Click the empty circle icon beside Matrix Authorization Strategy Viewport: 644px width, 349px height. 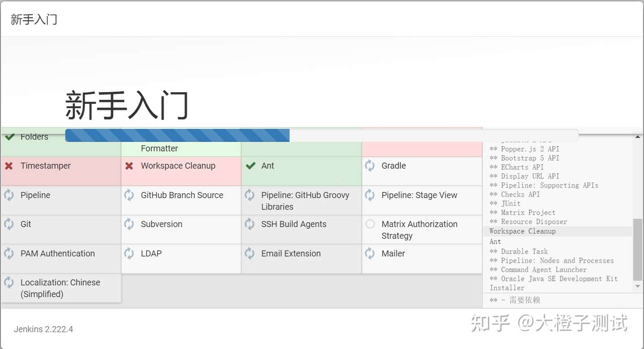coord(370,224)
